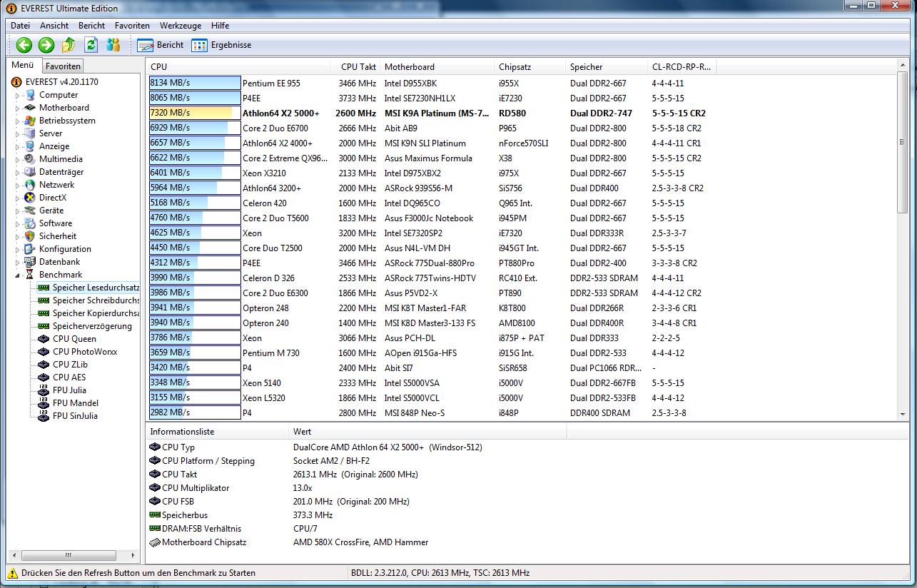917x588 pixels.
Task: Sort by the Speicher column header
Action: (x=606, y=67)
